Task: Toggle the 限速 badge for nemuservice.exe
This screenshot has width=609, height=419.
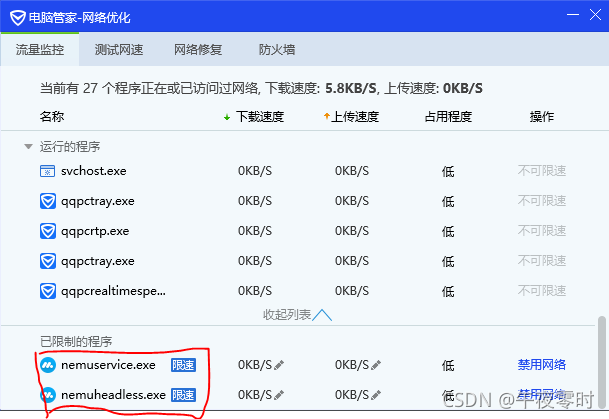Action: (x=183, y=365)
